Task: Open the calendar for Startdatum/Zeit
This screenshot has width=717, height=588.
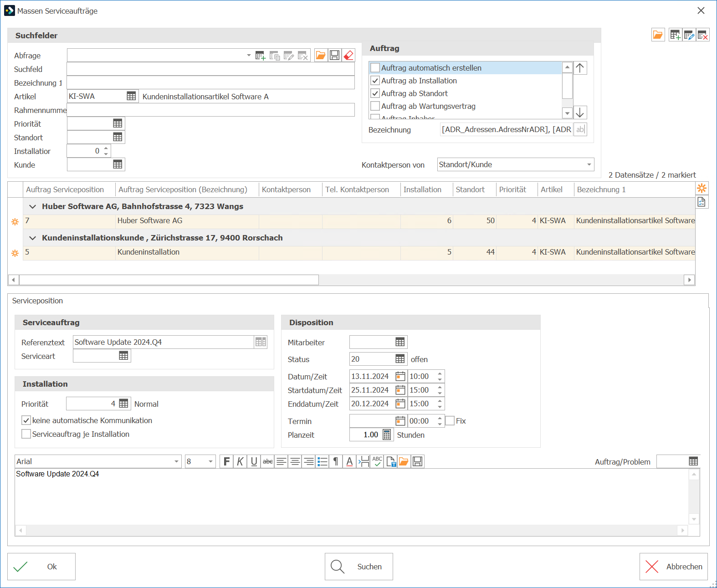Action: (x=400, y=390)
